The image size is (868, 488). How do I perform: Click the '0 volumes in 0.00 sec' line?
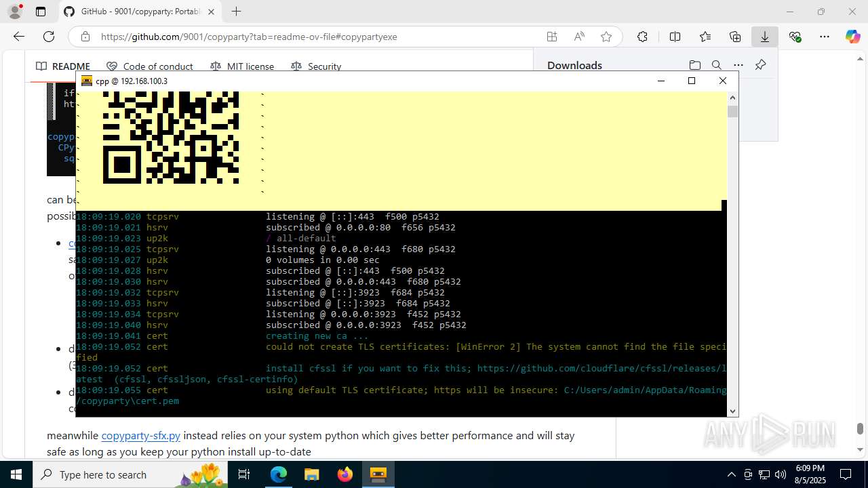322,260
